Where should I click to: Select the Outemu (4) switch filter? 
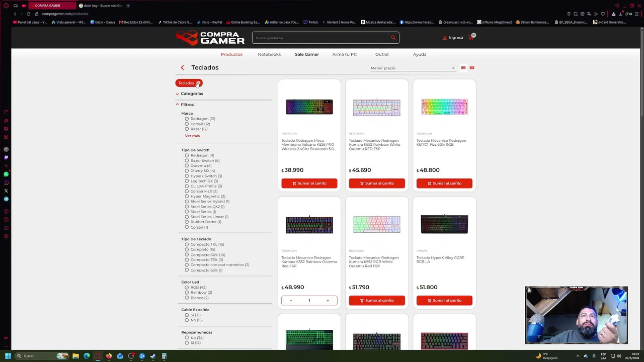click(198, 165)
